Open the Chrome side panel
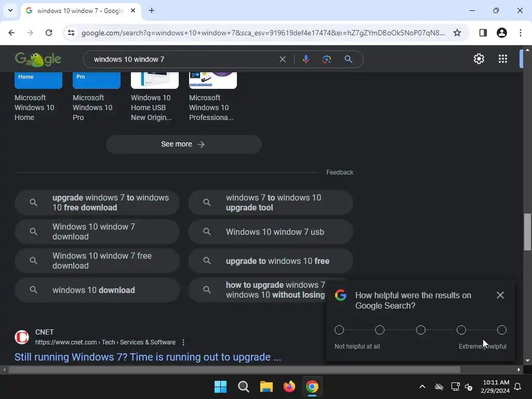Screen dimensions: 532x399 coord(483,33)
